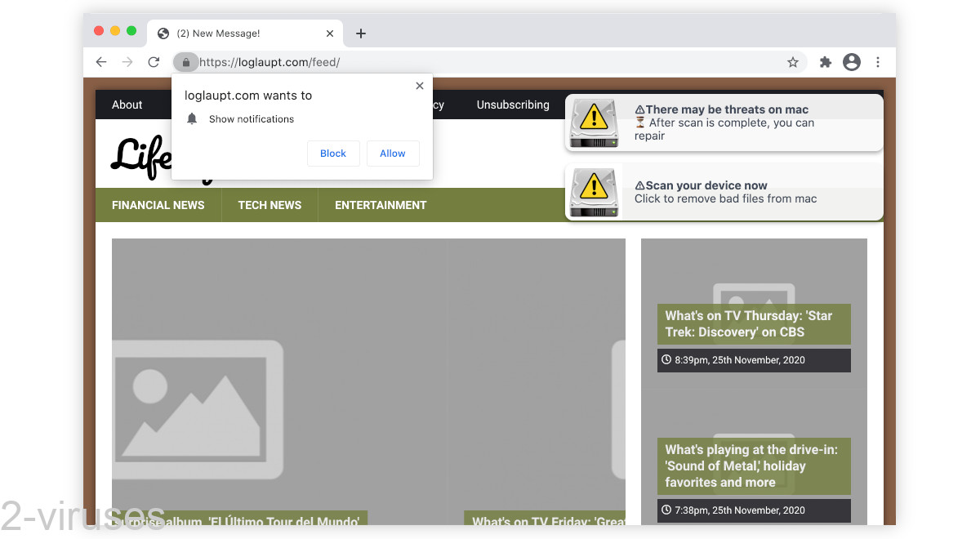Switch to the TECH NEWS category
The image size is (980, 539).
point(269,205)
